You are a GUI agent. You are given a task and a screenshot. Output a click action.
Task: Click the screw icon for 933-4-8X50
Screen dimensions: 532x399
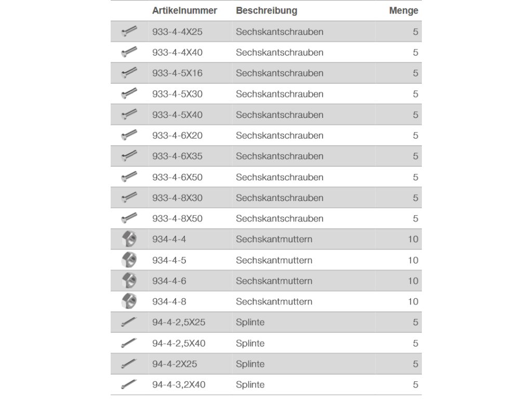tap(129, 218)
